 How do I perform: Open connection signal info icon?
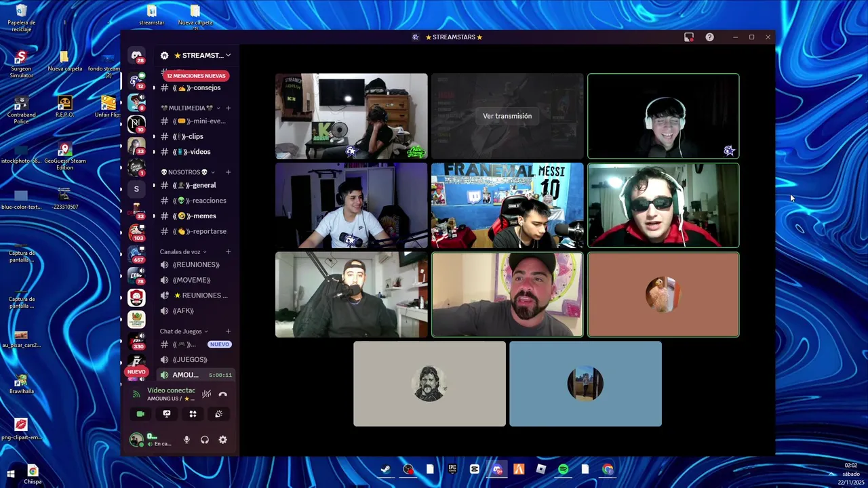[136, 394]
